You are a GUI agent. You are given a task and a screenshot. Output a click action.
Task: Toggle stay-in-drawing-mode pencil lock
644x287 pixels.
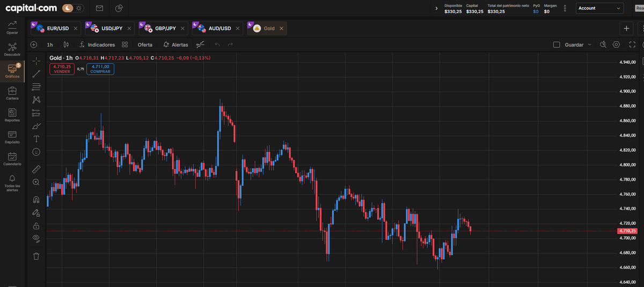tap(36, 212)
